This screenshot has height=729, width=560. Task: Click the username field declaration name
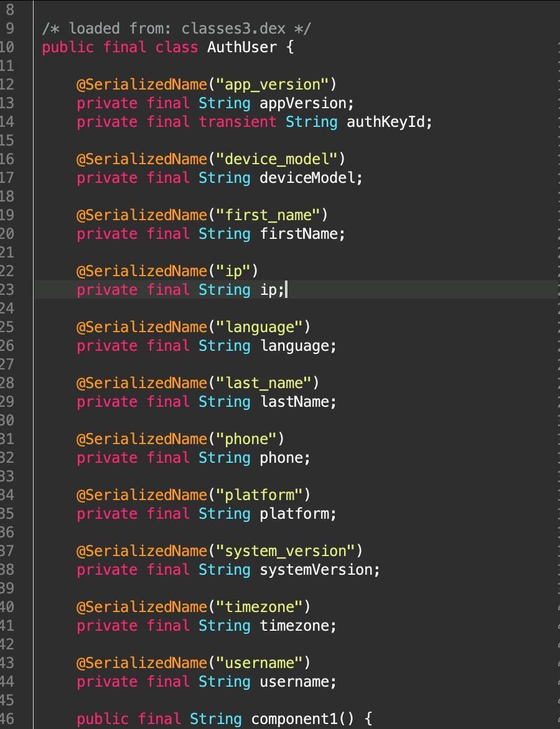[x=294, y=682]
